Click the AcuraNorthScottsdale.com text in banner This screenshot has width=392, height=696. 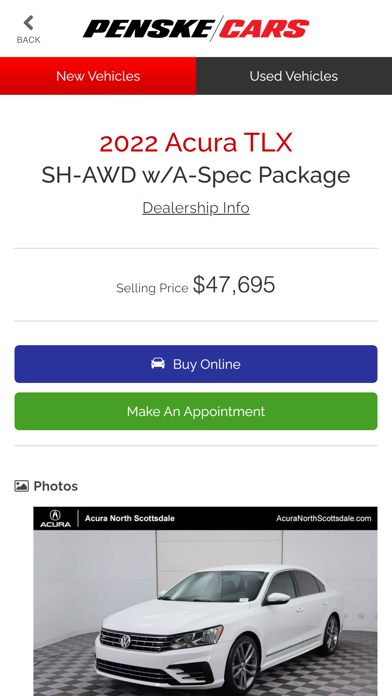pyautogui.click(x=324, y=518)
